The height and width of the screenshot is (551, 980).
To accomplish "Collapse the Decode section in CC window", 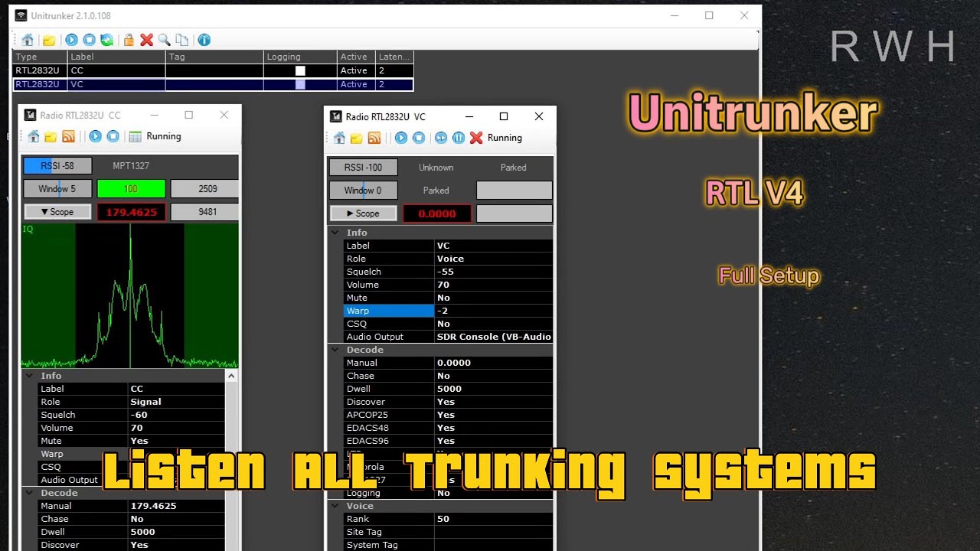I will (x=29, y=493).
